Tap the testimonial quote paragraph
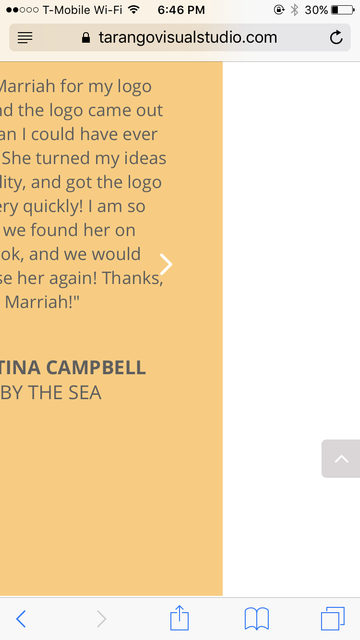 tap(83, 194)
